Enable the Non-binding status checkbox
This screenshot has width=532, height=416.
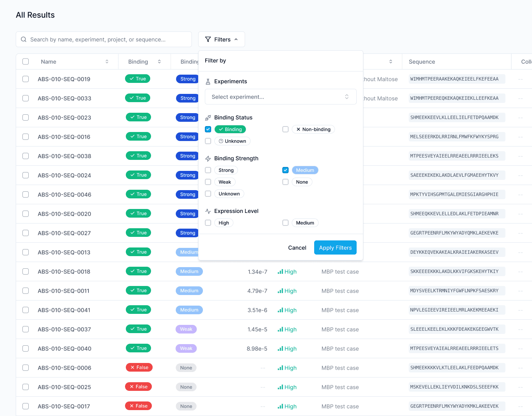point(285,129)
